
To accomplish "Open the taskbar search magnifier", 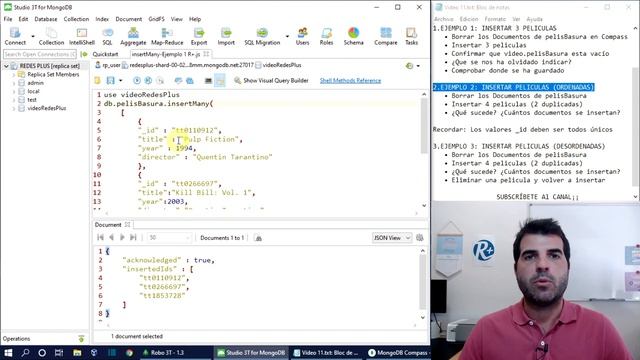I will point(25,353).
